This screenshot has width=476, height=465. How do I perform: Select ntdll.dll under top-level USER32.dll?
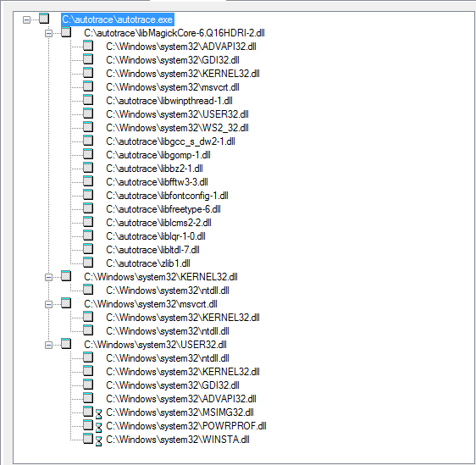click(168, 358)
